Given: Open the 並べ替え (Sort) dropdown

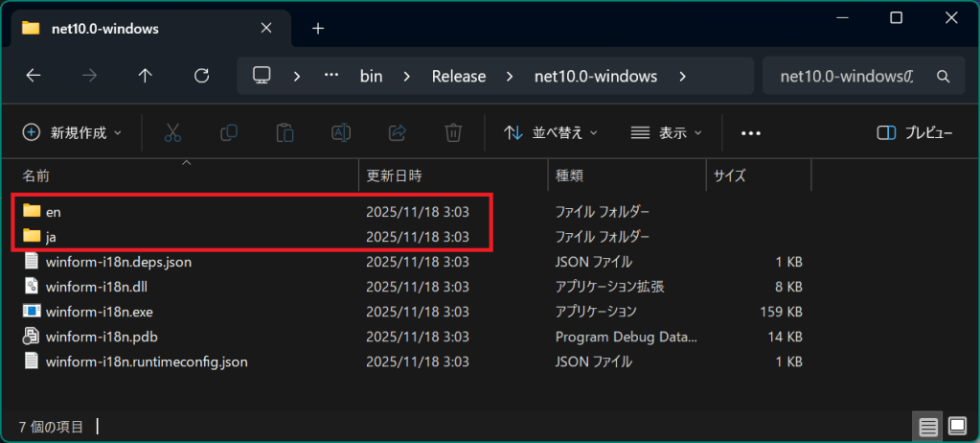Looking at the screenshot, I should click(x=551, y=132).
